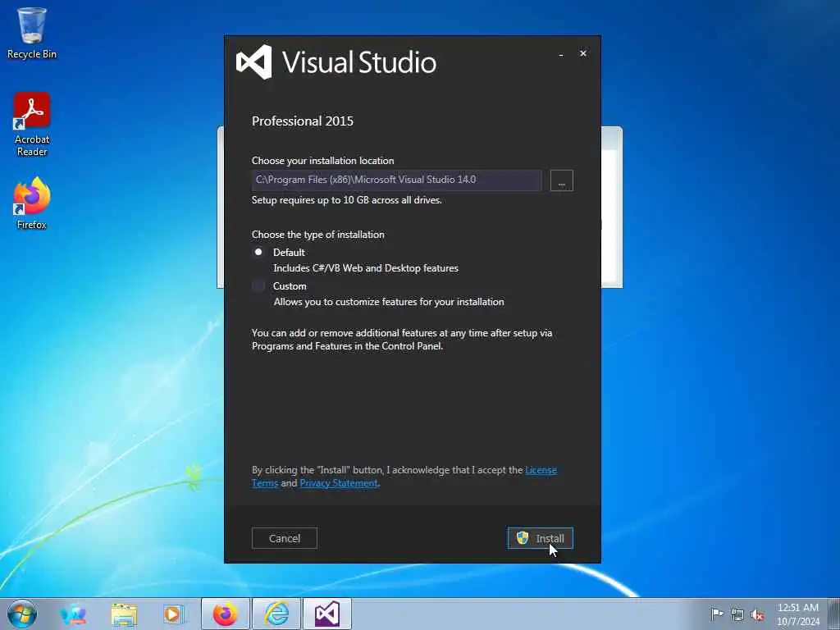Open the Privacy Statement link

(339, 483)
